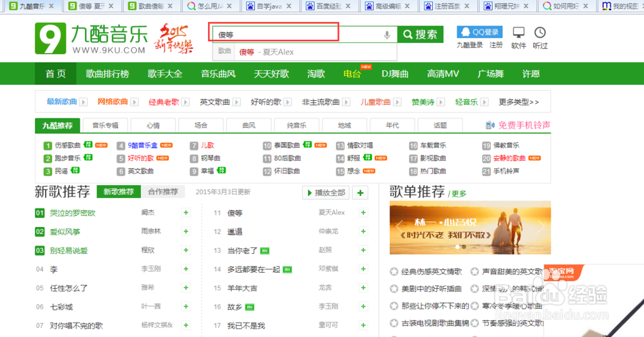Expand the arrow beside 好听的歌
The image size is (644, 337).
(x=287, y=102)
